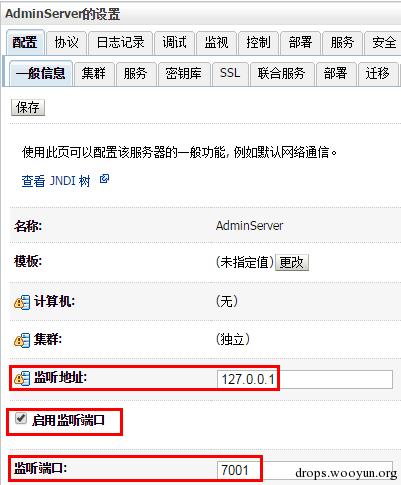Open the 迁移 sub-tab
401x485 pixels.
click(x=378, y=73)
